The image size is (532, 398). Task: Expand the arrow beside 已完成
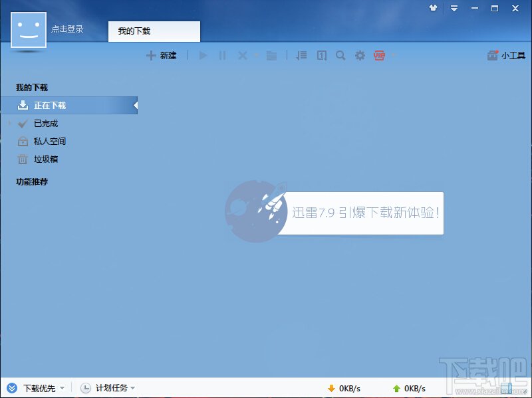tap(9, 123)
